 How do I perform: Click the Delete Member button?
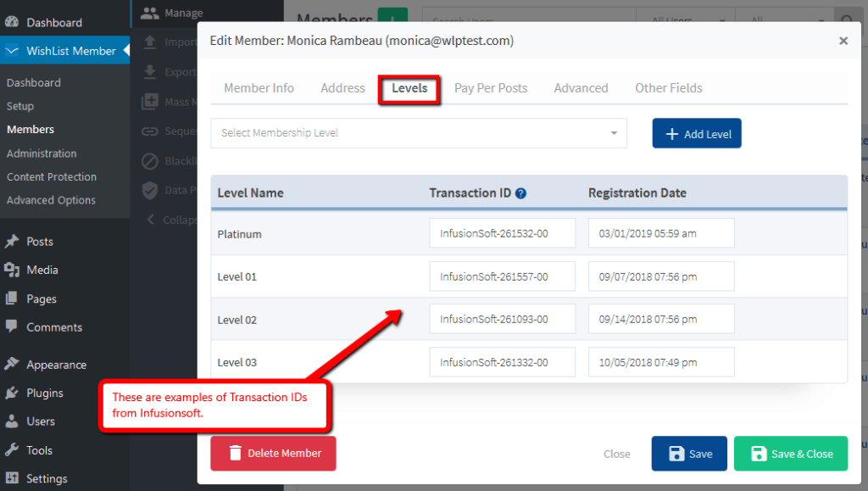tap(273, 454)
